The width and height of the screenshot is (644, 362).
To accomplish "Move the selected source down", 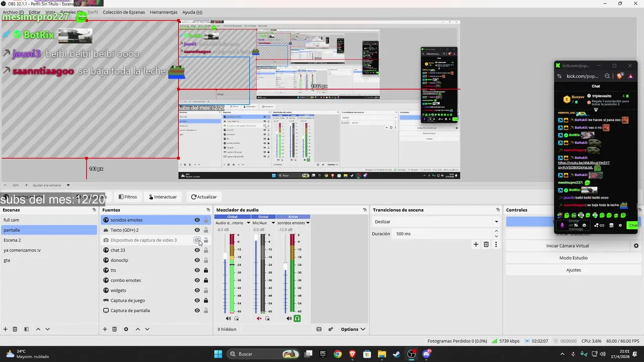I will click(147, 329).
